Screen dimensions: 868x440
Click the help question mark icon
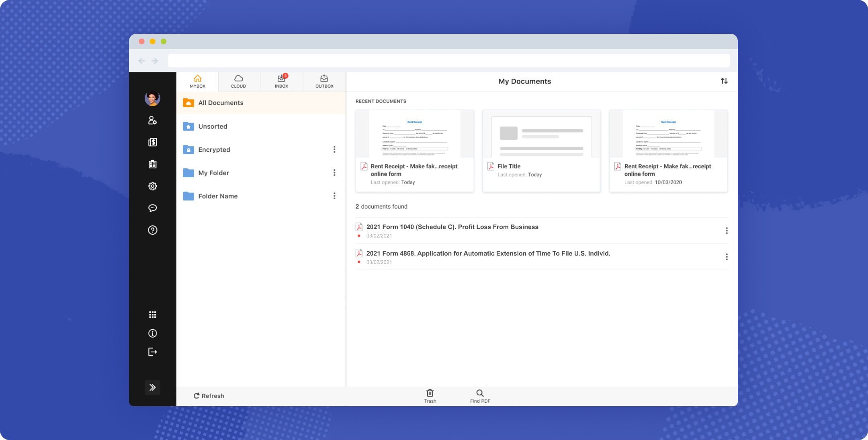click(152, 230)
